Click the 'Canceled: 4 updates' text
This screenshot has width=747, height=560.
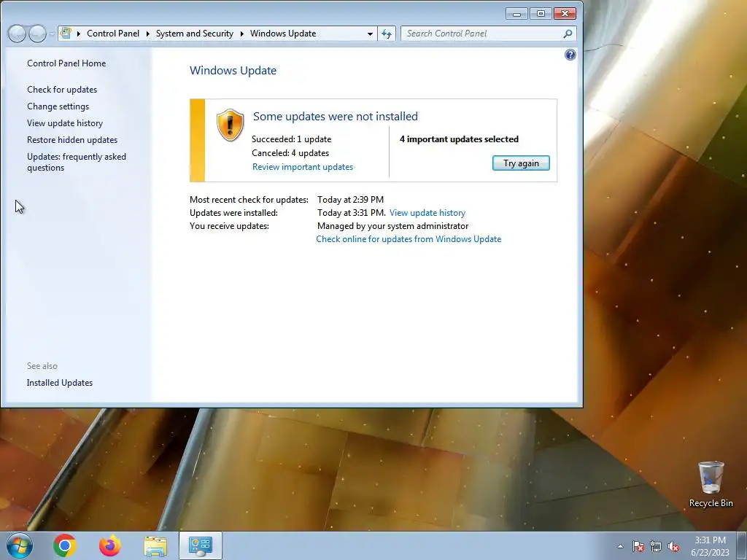tap(290, 153)
